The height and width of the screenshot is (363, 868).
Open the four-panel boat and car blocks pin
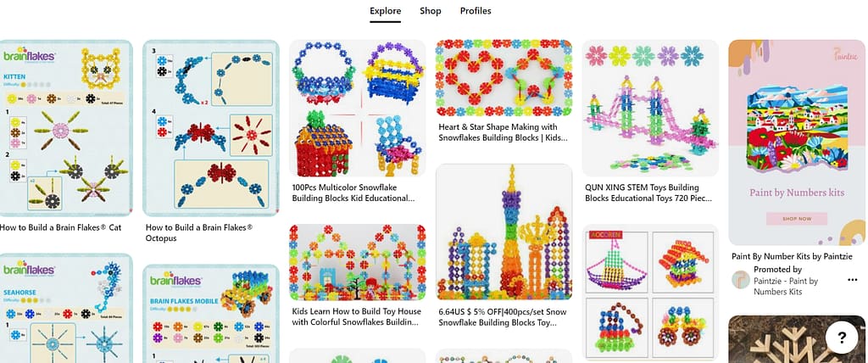click(x=650, y=293)
